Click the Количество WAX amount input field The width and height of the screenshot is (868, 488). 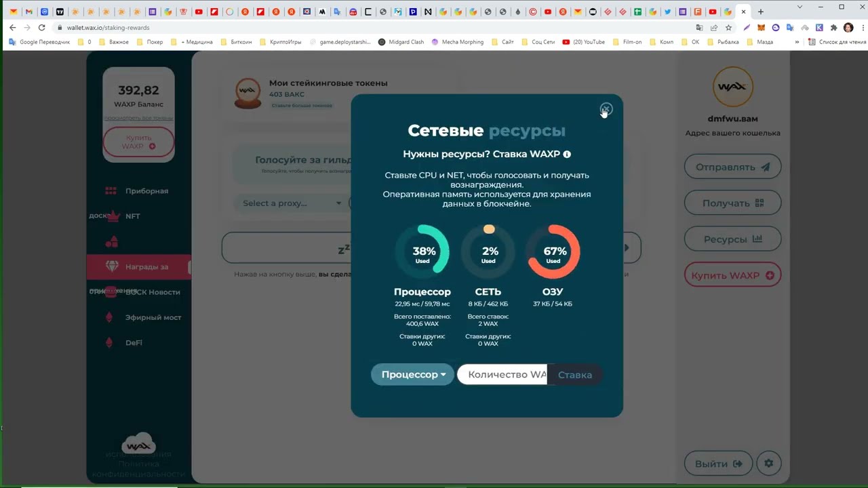[x=502, y=374]
